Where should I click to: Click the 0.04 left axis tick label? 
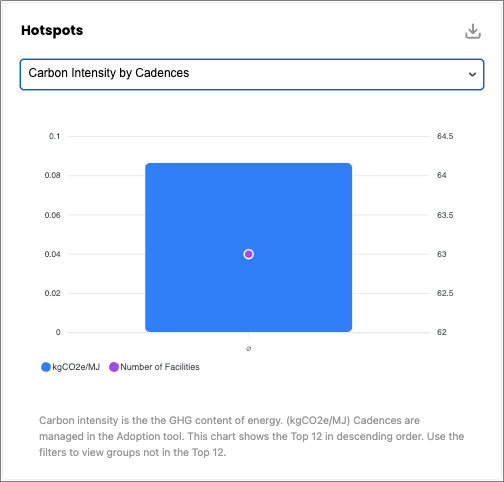click(x=53, y=254)
